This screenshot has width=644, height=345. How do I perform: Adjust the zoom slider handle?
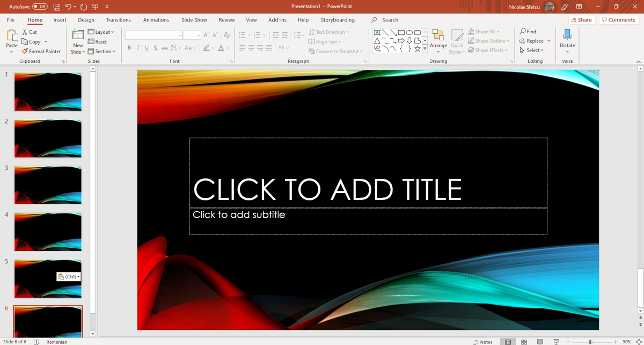pos(590,342)
